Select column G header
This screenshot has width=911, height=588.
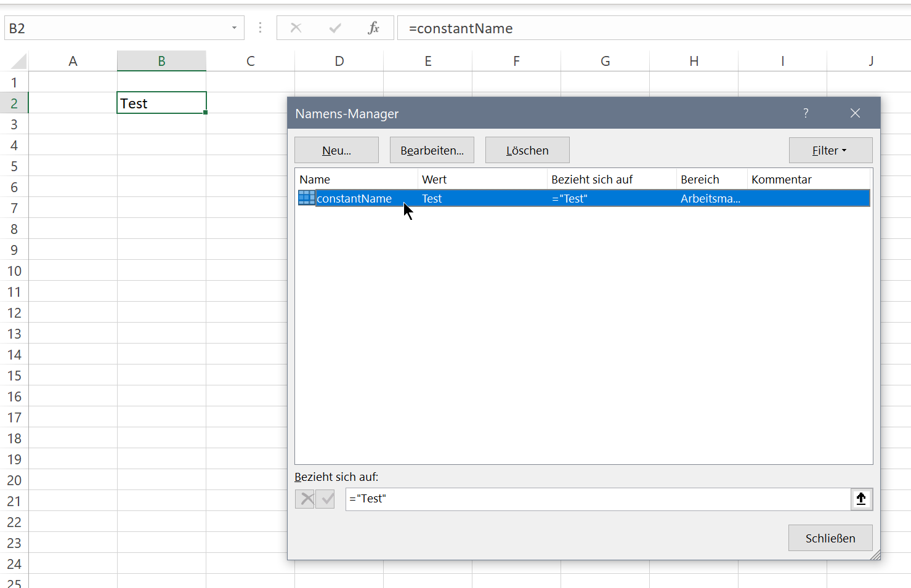point(605,61)
